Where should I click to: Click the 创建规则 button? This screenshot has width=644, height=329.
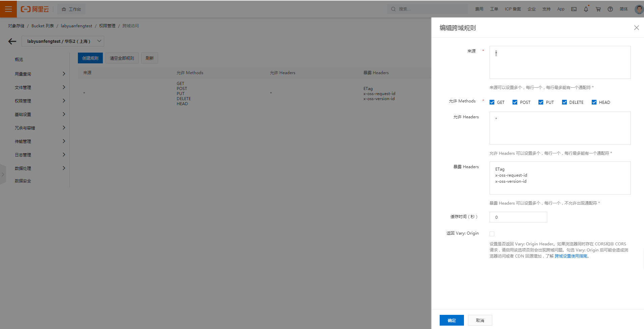coord(90,58)
